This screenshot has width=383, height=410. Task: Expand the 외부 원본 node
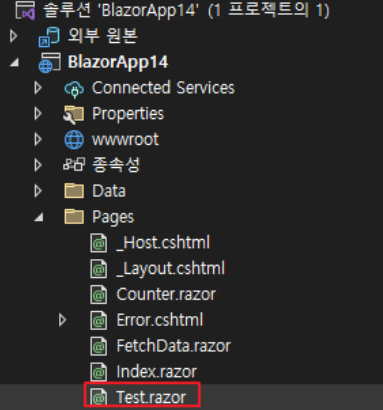coord(13,36)
